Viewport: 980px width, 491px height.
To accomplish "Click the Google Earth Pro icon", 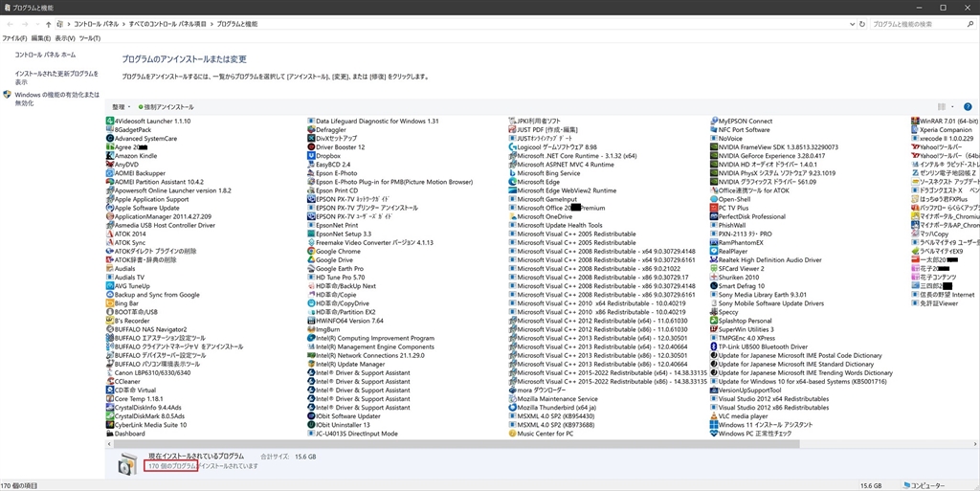I will 311,269.
